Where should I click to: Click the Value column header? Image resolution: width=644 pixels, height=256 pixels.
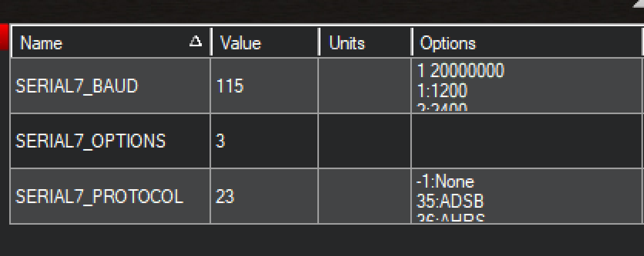pos(265,43)
